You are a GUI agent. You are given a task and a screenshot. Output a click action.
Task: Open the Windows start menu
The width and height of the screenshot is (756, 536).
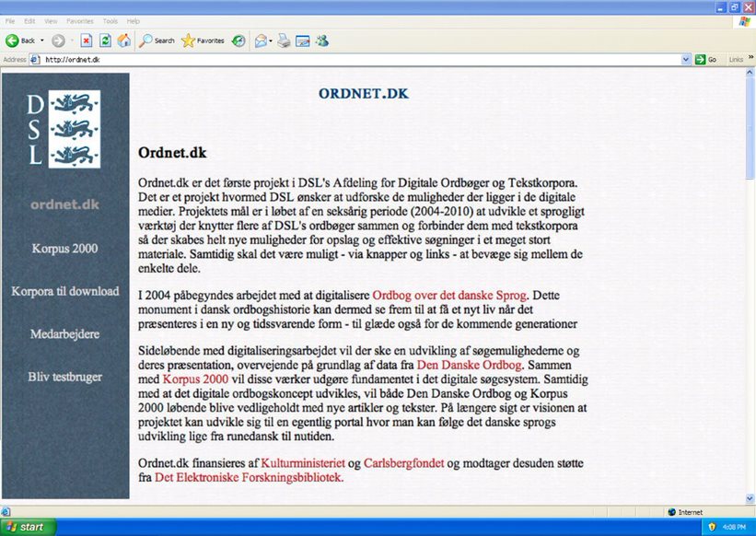(28, 528)
